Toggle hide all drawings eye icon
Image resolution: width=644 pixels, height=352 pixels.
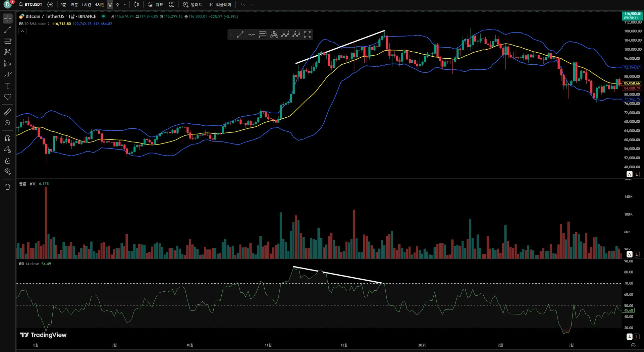tap(8, 172)
